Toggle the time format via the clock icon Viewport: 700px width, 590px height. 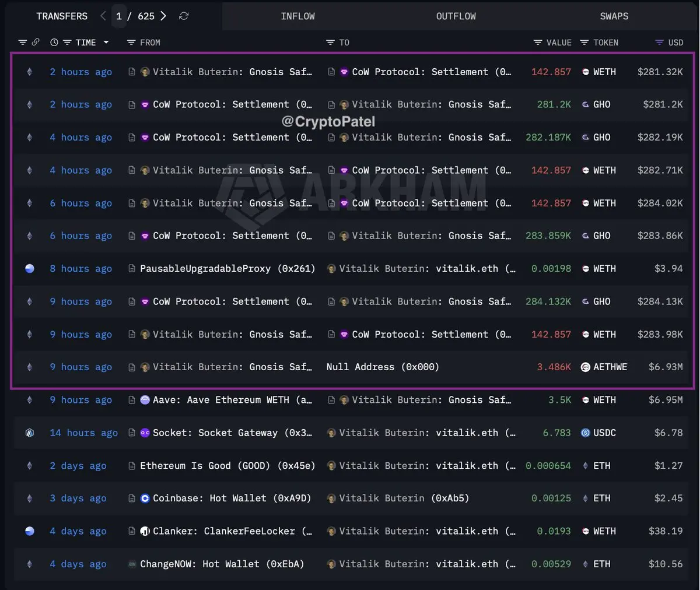pos(54,43)
